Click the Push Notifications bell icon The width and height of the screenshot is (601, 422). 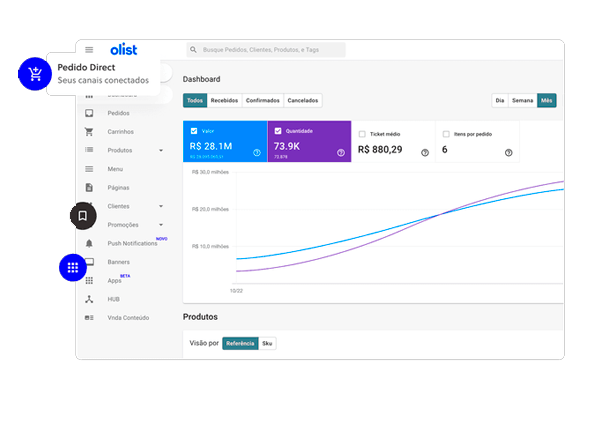(x=89, y=244)
